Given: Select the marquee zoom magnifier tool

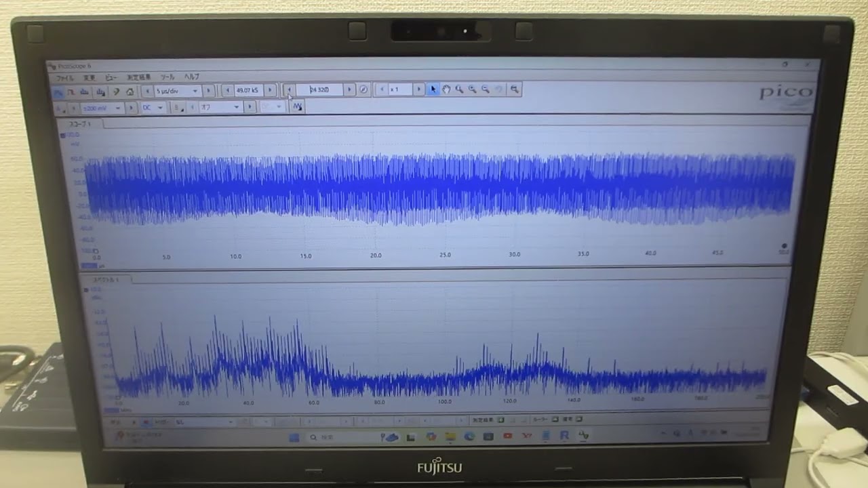Looking at the screenshot, I should click(x=459, y=89).
